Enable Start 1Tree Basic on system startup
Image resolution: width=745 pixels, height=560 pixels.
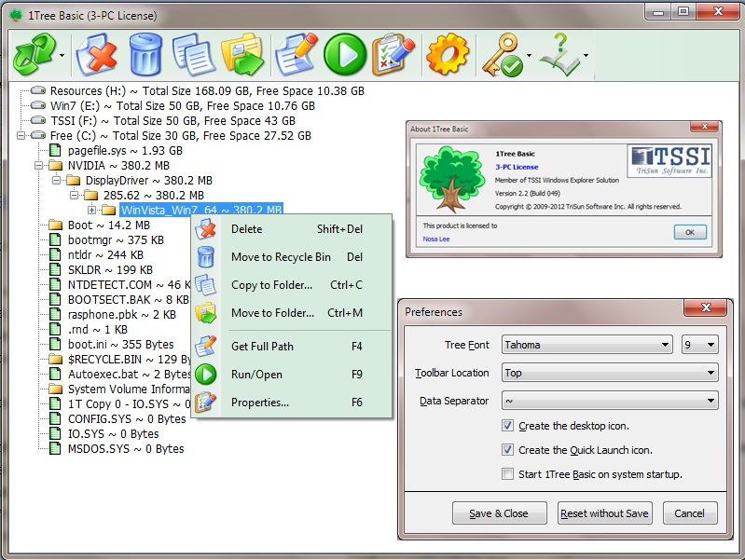(508, 474)
